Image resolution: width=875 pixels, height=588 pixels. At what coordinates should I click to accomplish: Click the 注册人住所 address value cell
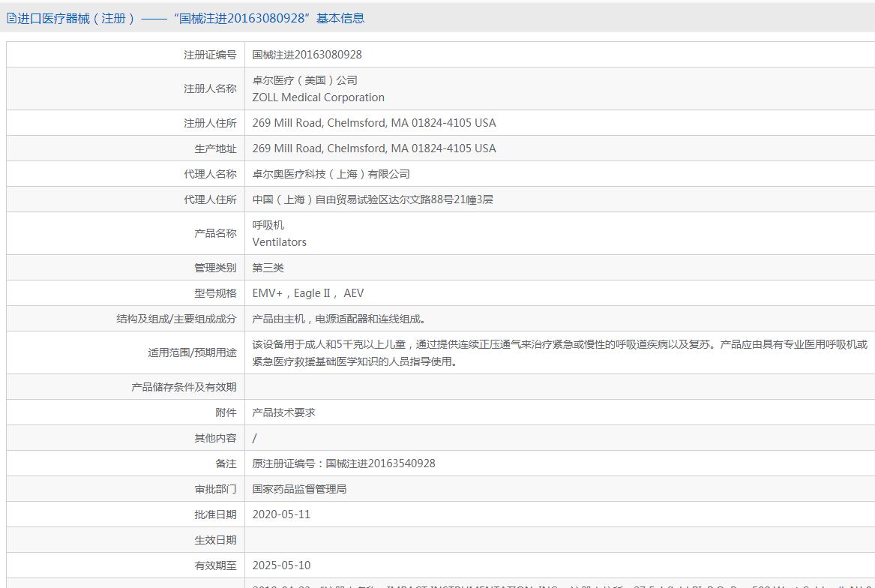(x=559, y=123)
